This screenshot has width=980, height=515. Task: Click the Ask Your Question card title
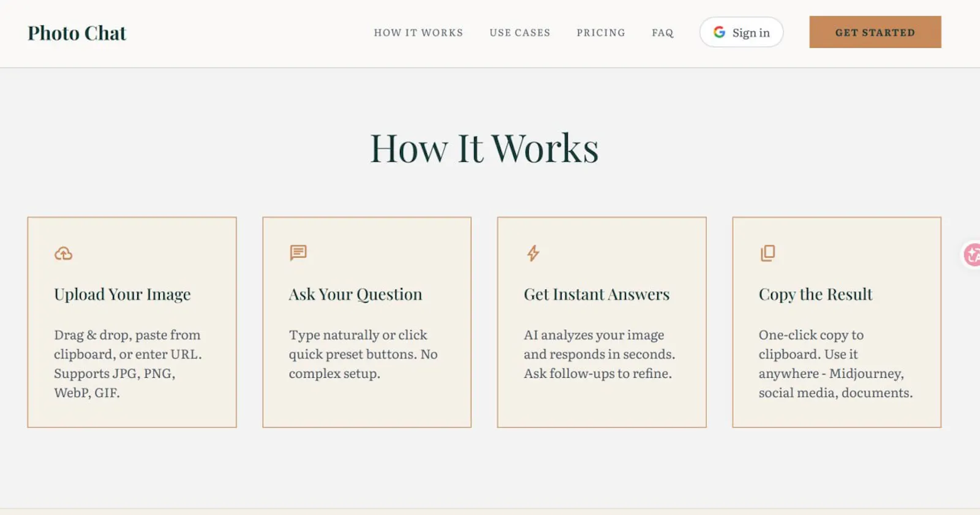356,295
